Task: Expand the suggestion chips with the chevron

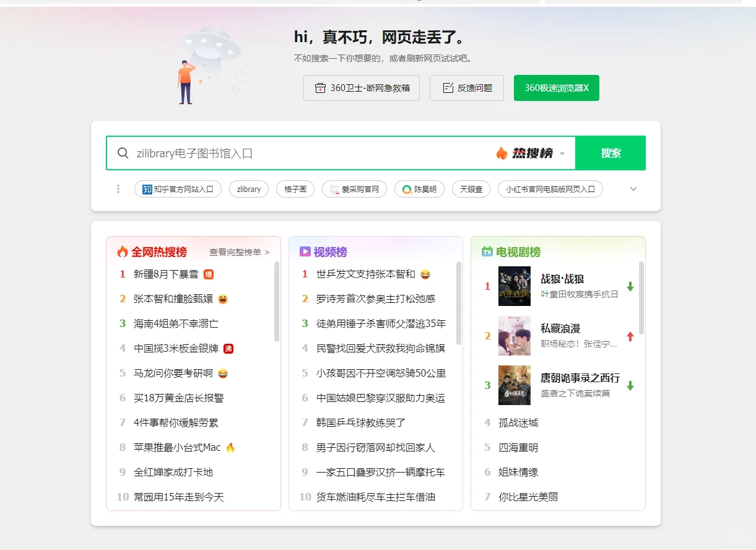Action: pyautogui.click(x=633, y=189)
